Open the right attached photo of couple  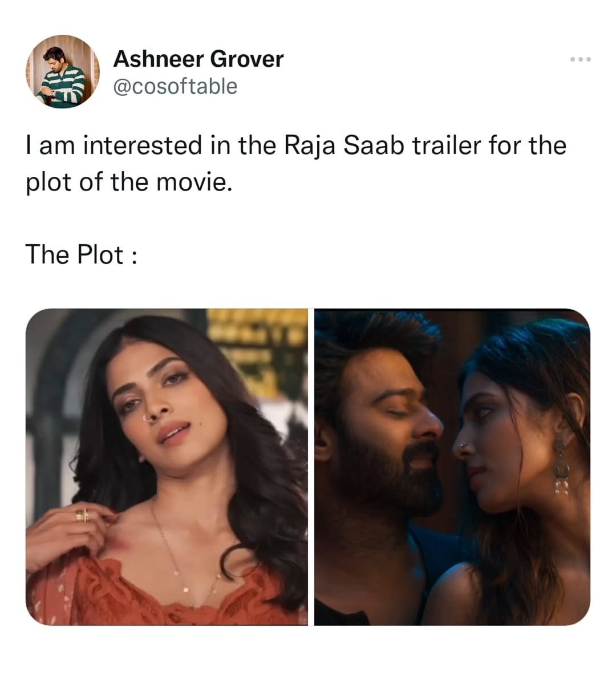(452, 467)
